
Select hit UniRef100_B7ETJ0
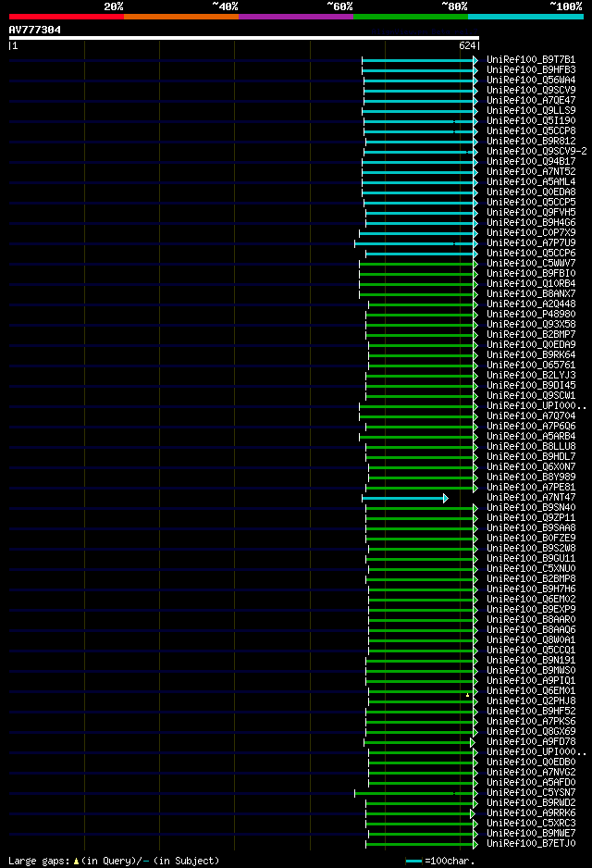coord(531,843)
